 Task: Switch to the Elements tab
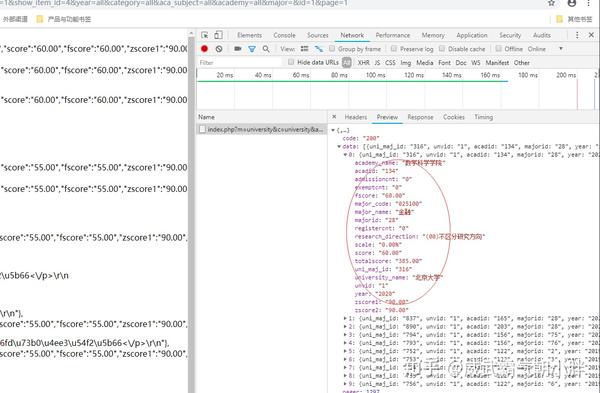point(249,35)
